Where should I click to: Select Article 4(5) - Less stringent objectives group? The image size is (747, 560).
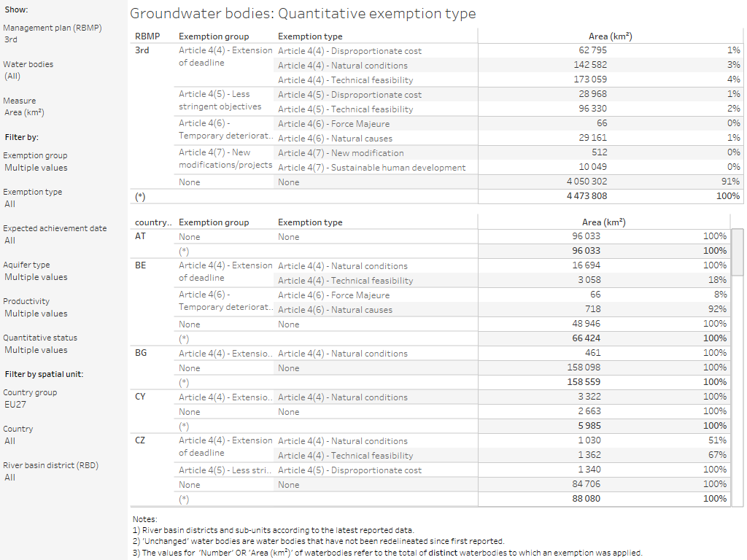[220, 101]
